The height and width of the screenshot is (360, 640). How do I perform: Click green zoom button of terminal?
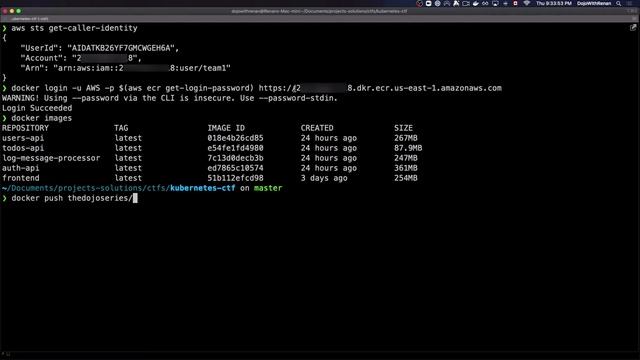[x=18, y=11]
